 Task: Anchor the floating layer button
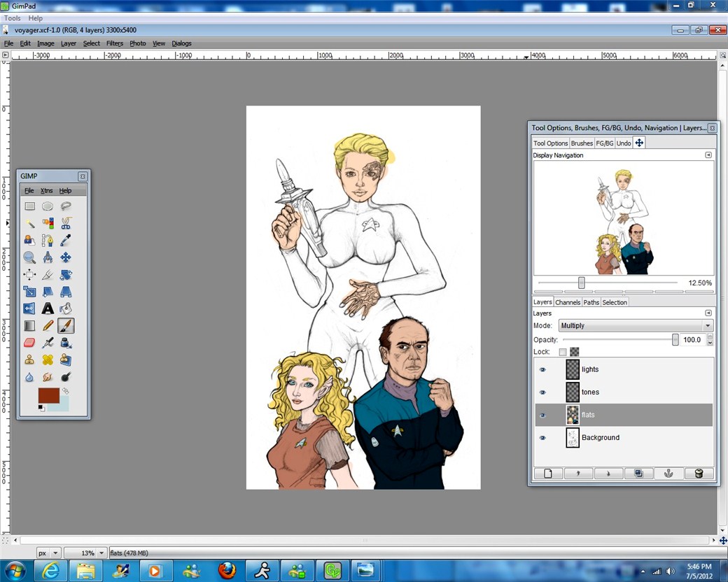[668, 474]
